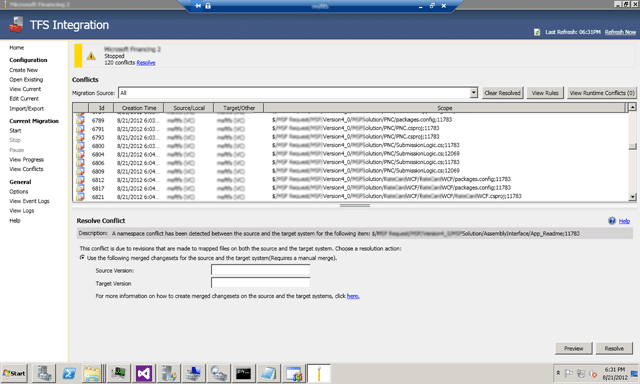Screen dimensions: 640x384
Task: Click the blue Help question-mark icon
Action: [612, 221]
